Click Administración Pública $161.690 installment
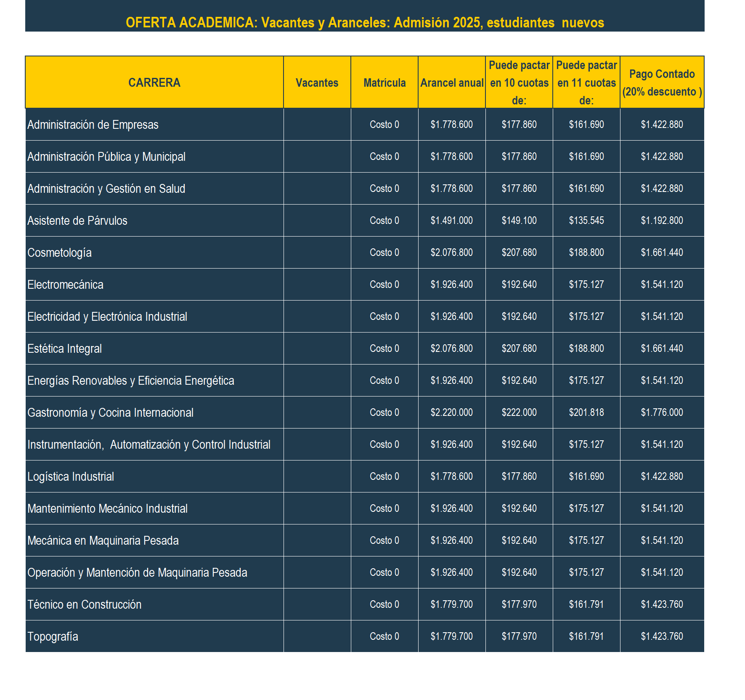 pos(586,157)
